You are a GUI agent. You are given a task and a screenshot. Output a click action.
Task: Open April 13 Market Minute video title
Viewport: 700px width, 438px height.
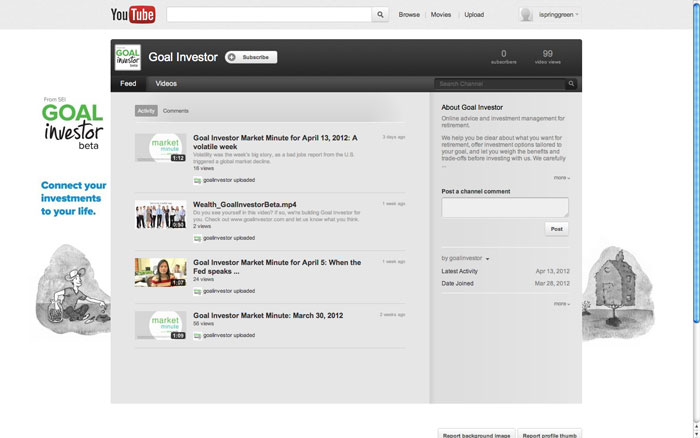pos(275,142)
